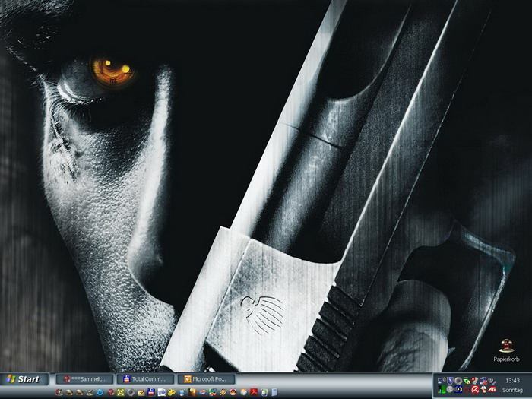Click the Sonntag day label

[x=512, y=390]
